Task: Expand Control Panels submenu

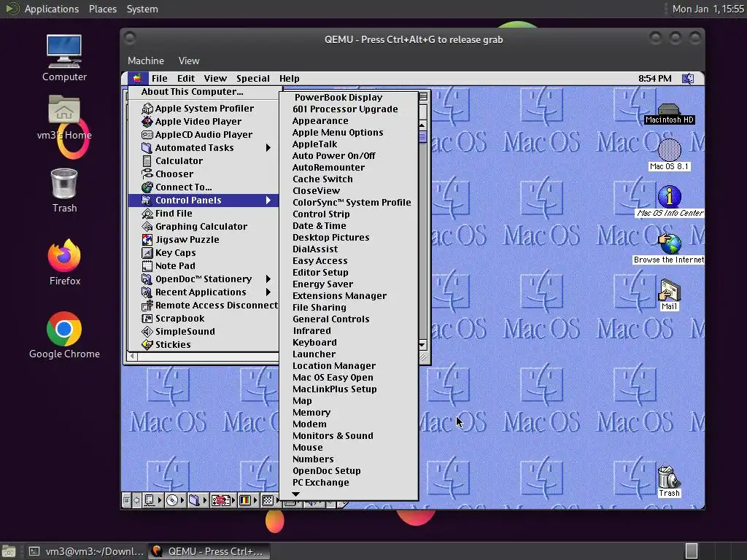Action: (204, 201)
